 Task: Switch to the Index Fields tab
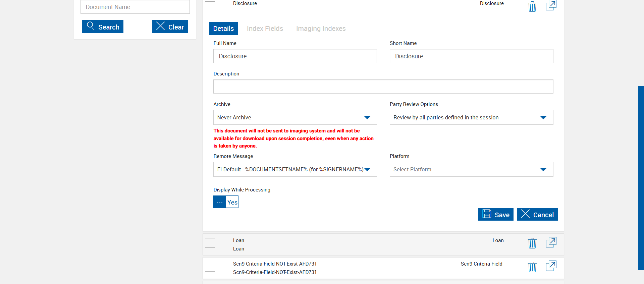[x=265, y=29]
